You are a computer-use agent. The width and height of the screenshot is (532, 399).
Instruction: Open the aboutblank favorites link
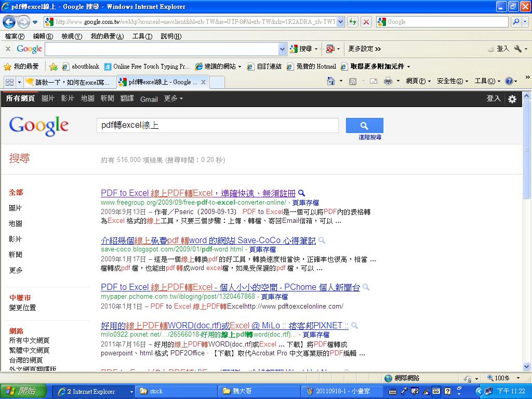[x=81, y=66]
